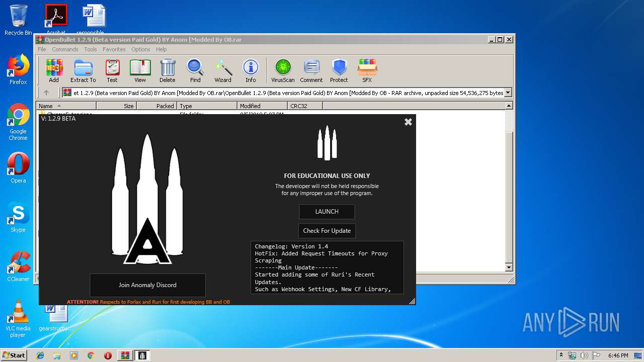The width and height of the screenshot is (644, 362).
Task: Click the taskbar clock 6:46 PM
Action: pyautogui.click(x=618, y=355)
